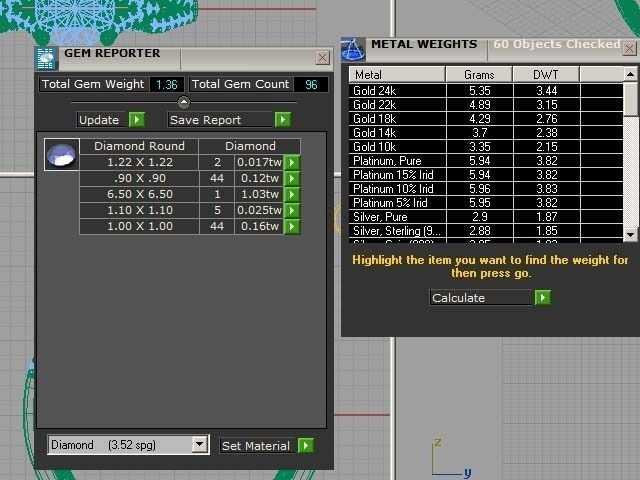Close the Gem Reporter panel

(x=322, y=58)
